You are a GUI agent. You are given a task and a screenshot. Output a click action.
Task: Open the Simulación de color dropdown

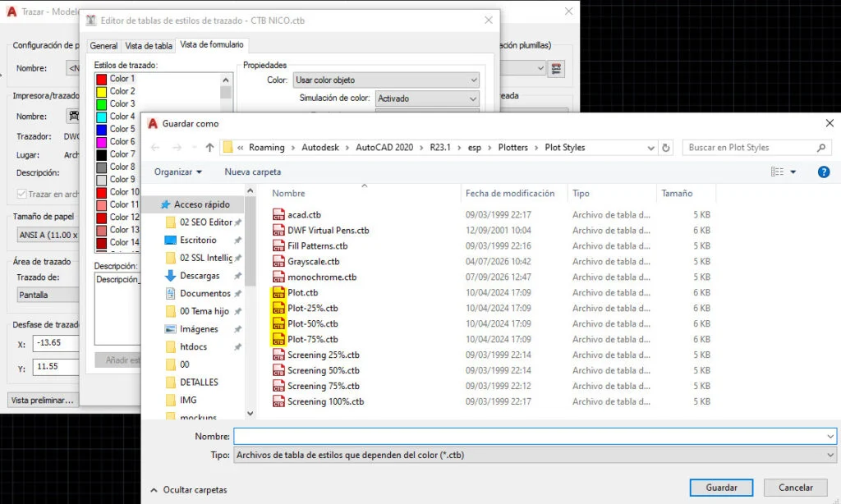[427, 99]
